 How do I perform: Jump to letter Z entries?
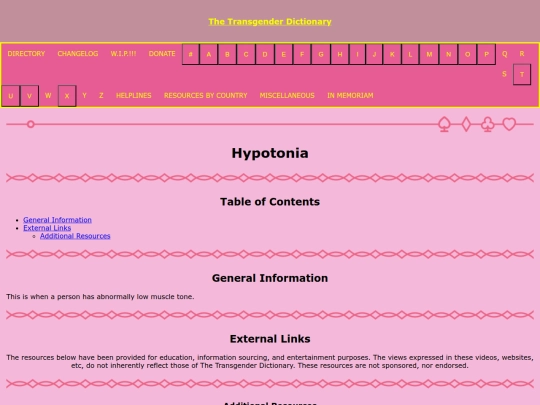pos(101,95)
